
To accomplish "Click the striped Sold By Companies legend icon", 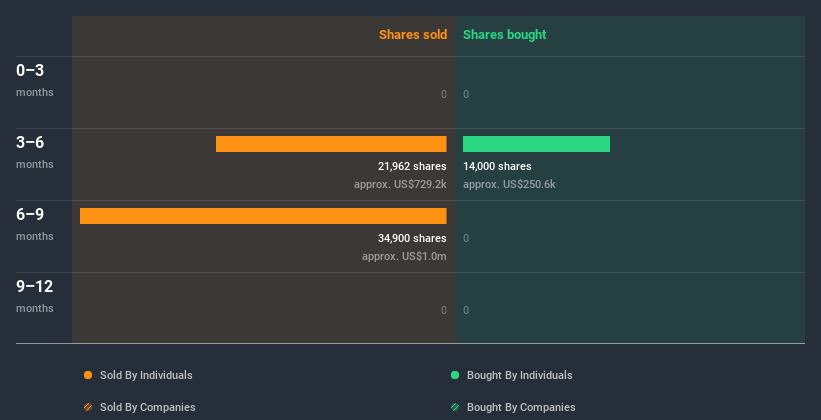I will click(x=88, y=407).
